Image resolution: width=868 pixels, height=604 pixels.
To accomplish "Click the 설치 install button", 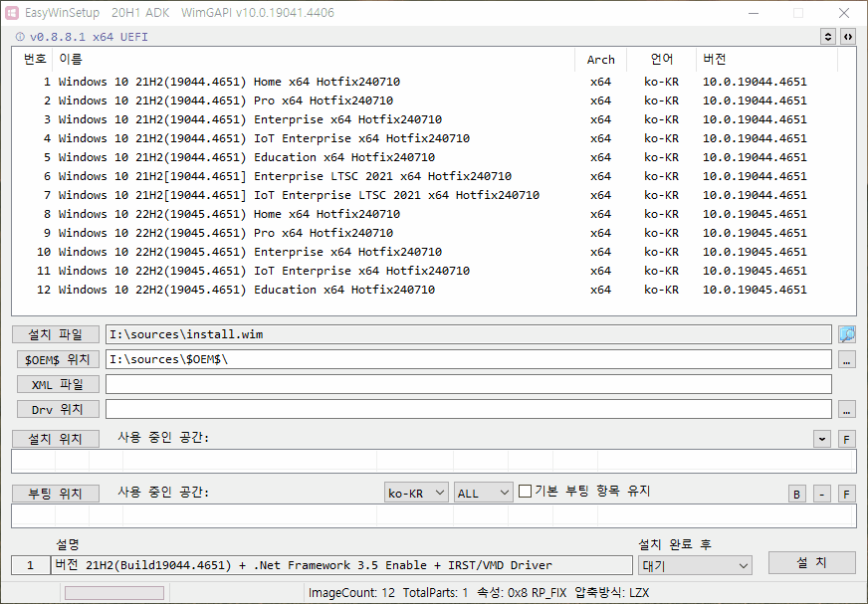I will tap(812, 562).
